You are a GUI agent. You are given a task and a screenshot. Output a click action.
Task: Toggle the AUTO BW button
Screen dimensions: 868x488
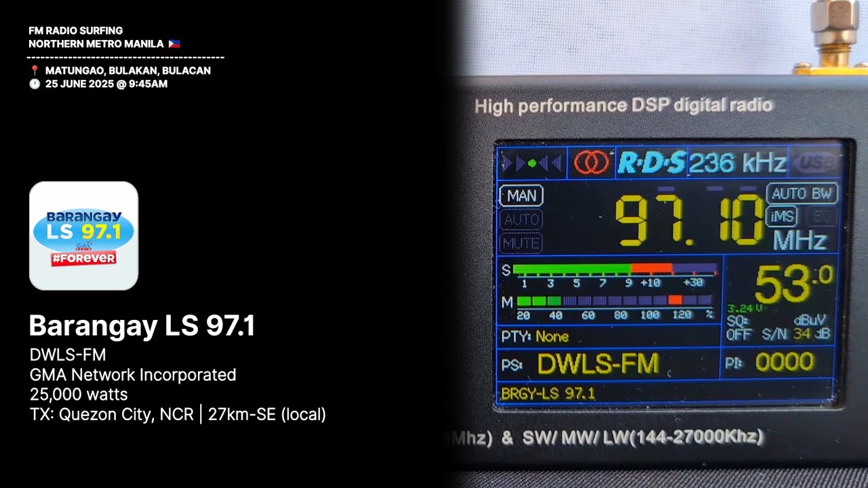(802, 193)
